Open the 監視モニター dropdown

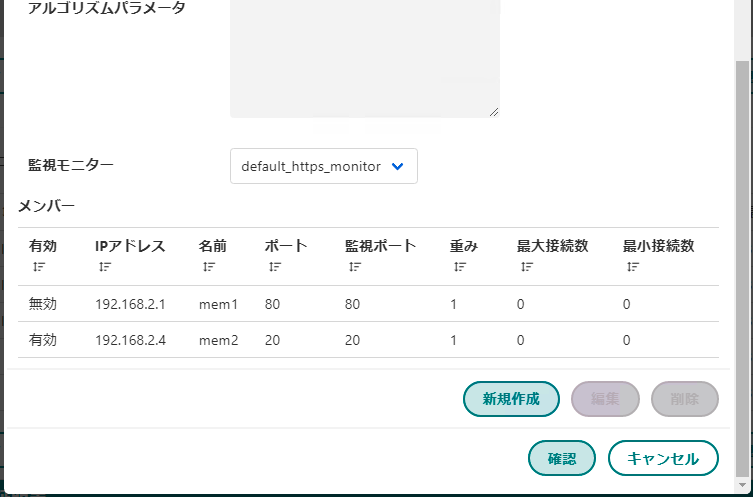tap(324, 166)
